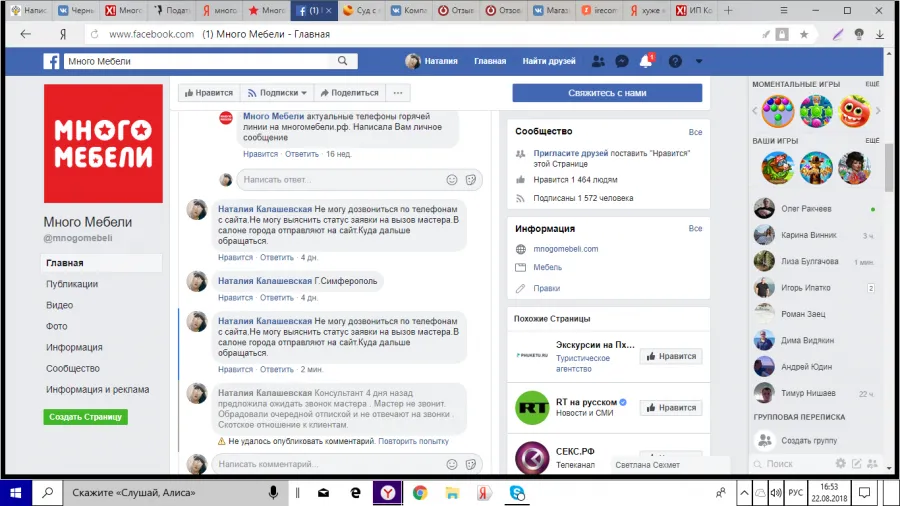Click the Много Мебели page logo
Image resolution: width=900 pixels, height=506 pixels.
pos(103,143)
